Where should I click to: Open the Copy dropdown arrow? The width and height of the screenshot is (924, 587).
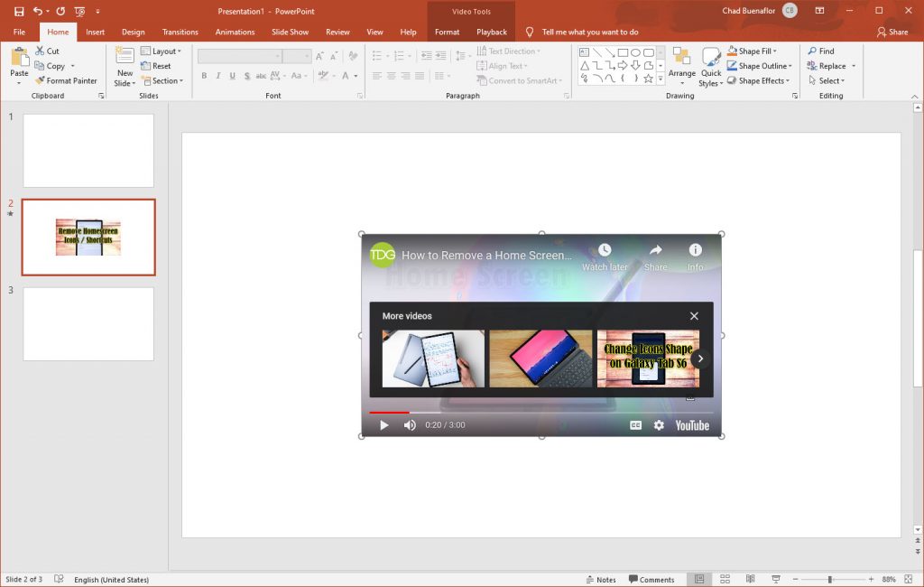click(72, 66)
